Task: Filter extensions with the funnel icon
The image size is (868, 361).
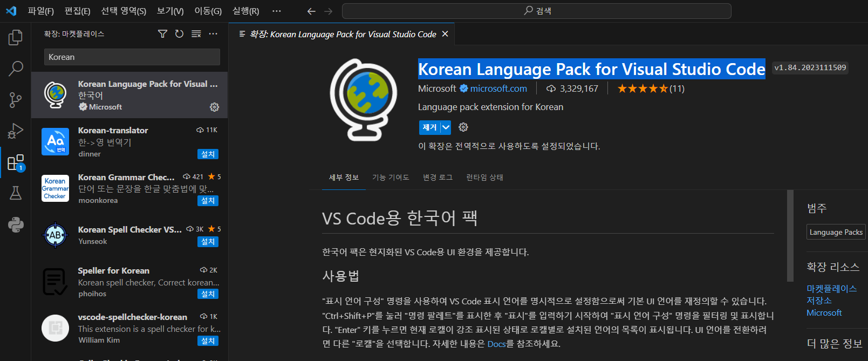Action: point(162,34)
